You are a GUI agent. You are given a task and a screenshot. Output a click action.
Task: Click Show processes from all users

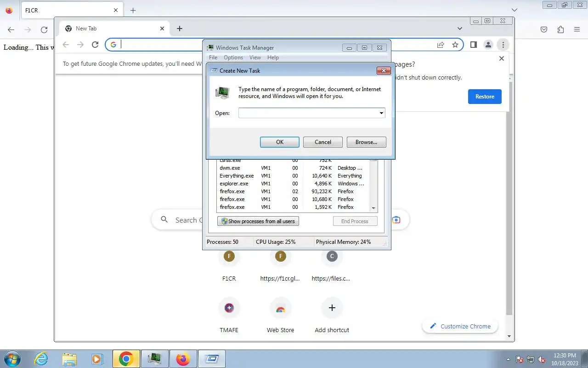point(258,221)
